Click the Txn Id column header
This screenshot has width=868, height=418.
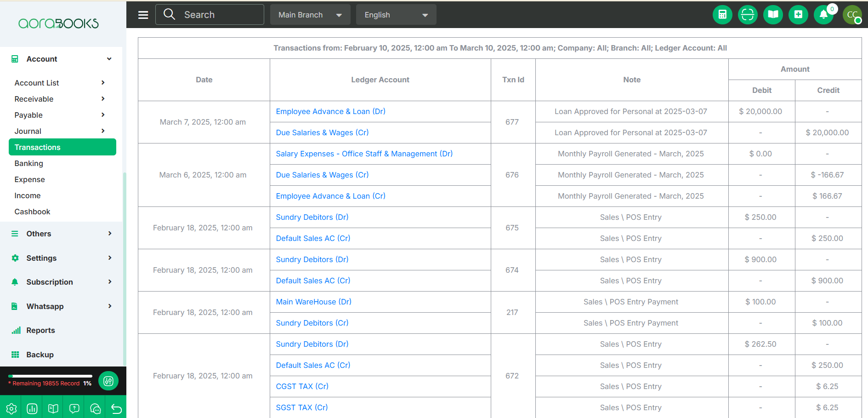pos(513,80)
